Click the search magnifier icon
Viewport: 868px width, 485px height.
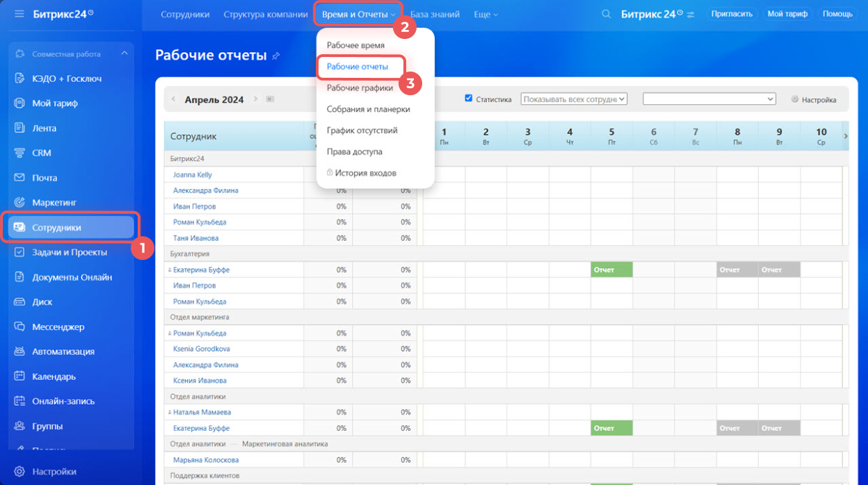(x=606, y=14)
